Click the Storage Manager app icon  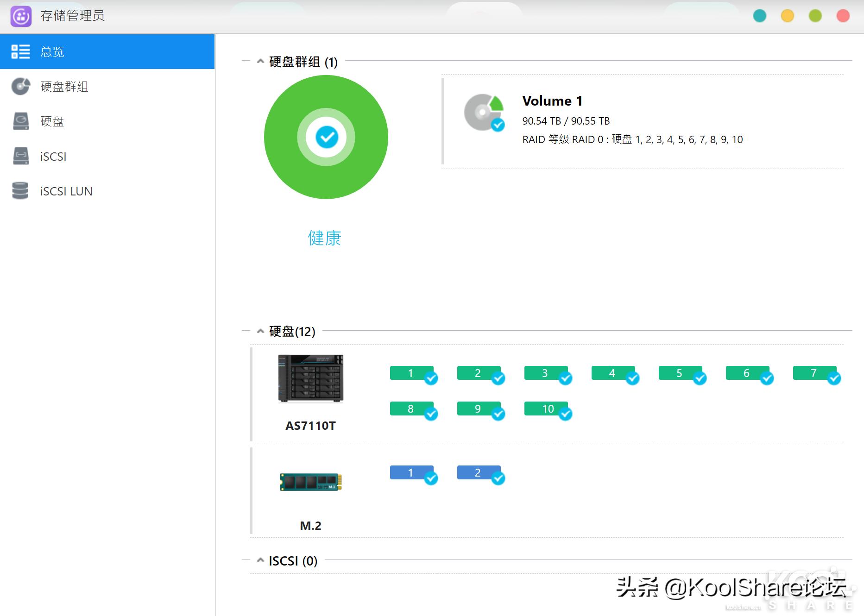(20, 16)
